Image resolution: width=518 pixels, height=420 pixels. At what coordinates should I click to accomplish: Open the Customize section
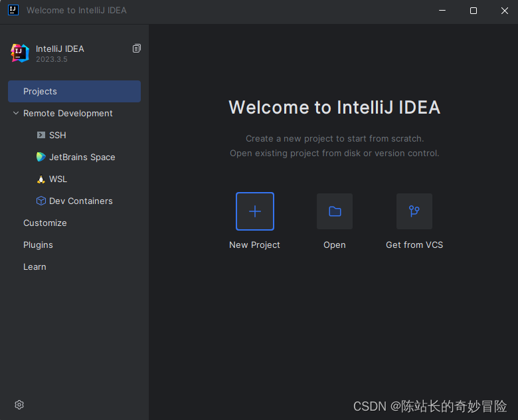(45, 223)
